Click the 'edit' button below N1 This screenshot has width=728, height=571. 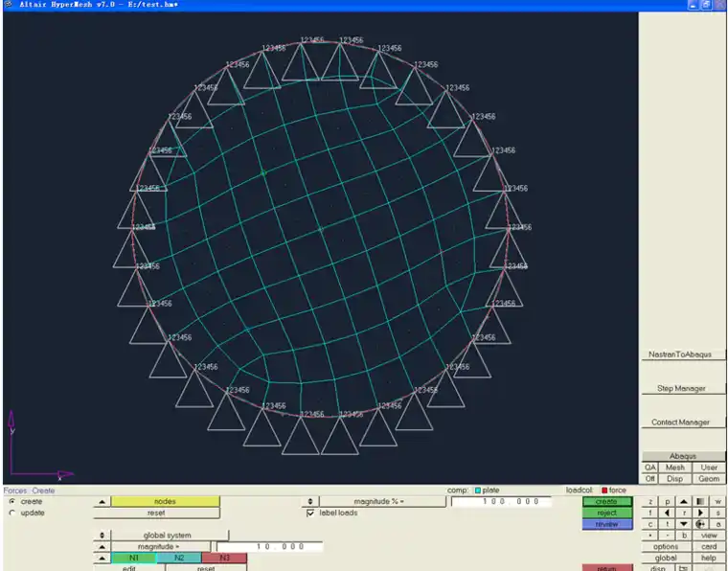click(x=129, y=568)
